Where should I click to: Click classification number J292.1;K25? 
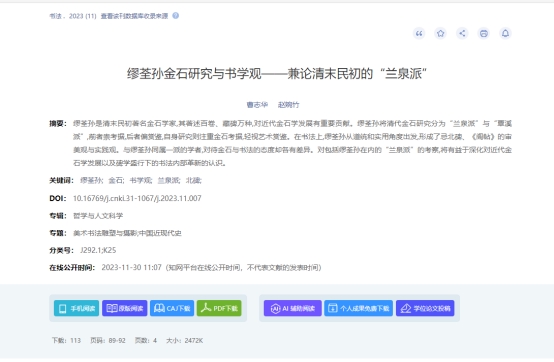(98, 250)
